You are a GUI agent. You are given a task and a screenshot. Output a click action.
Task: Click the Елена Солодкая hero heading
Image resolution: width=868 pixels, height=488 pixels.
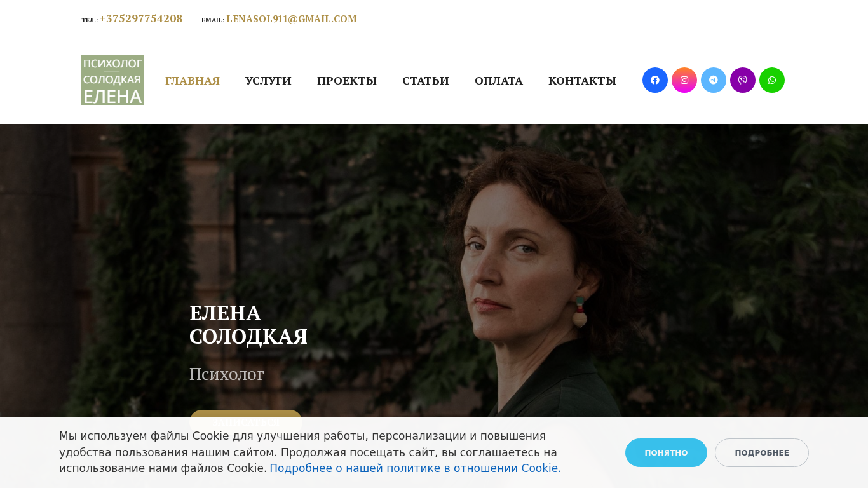[x=248, y=325]
